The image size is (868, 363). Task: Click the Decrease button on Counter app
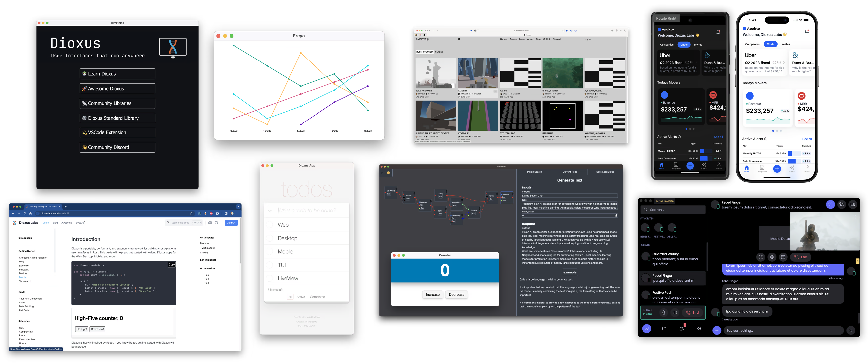tap(457, 294)
